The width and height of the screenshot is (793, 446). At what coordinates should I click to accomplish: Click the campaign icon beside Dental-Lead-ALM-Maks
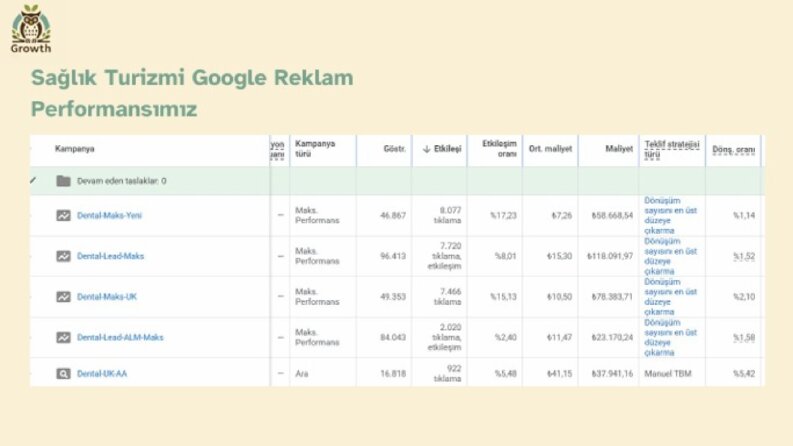tap(63, 337)
